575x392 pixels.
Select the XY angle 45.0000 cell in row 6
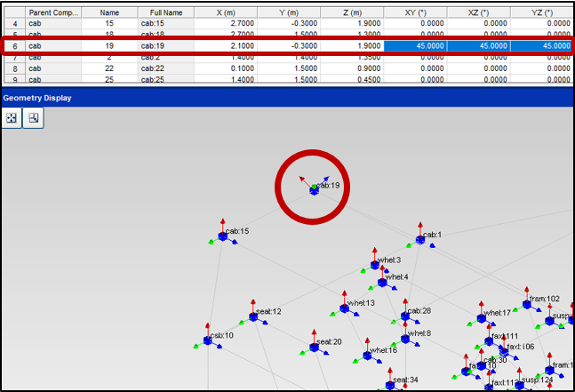click(416, 46)
